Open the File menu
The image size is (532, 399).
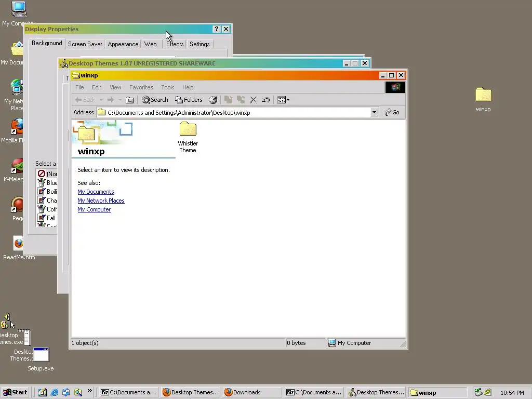tap(79, 87)
